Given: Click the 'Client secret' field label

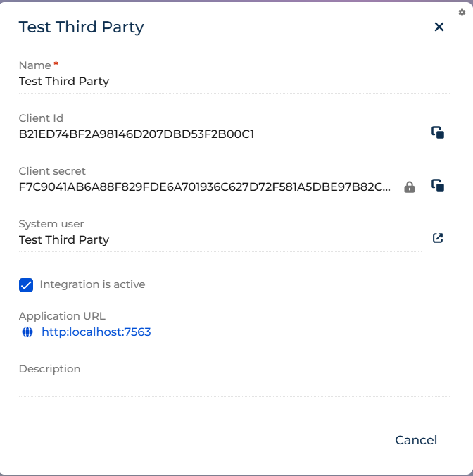Looking at the screenshot, I should click(52, 171).
